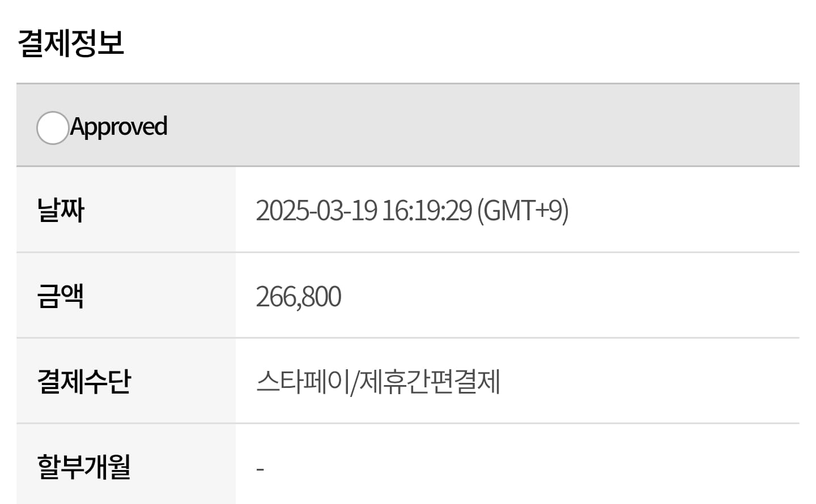Click the (GMT+9) timezone text

[x=522, y=210]
